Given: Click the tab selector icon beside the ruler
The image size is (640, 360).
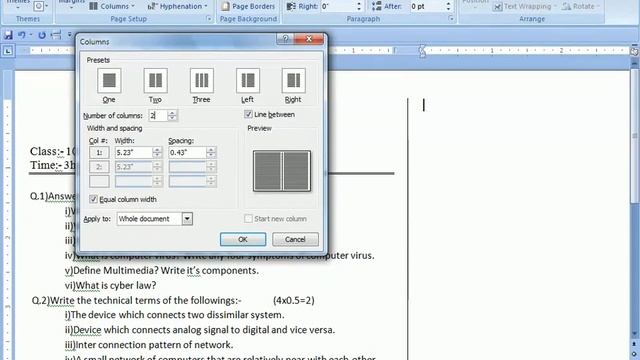Looking at the screenshot, I should tap(8, 51).
